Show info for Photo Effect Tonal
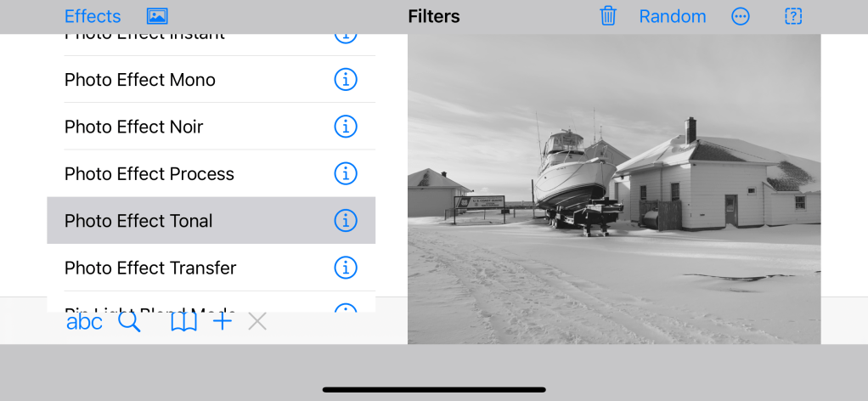 345,221
